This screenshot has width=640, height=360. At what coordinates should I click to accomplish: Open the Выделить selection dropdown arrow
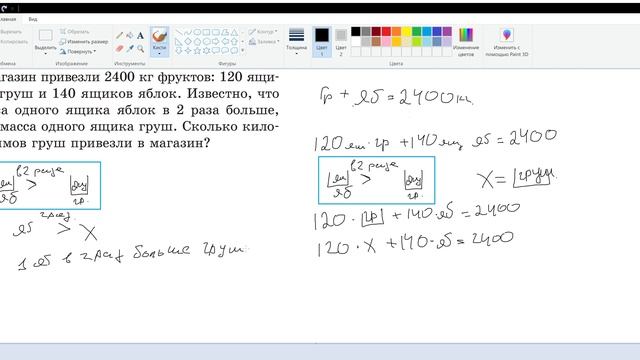[45, 53]
